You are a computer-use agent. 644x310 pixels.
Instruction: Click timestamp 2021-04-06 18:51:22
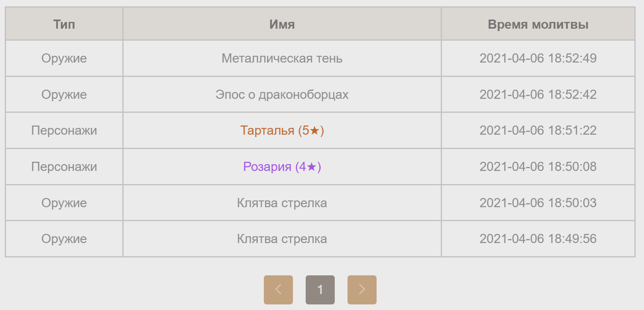tap(538, 130)
